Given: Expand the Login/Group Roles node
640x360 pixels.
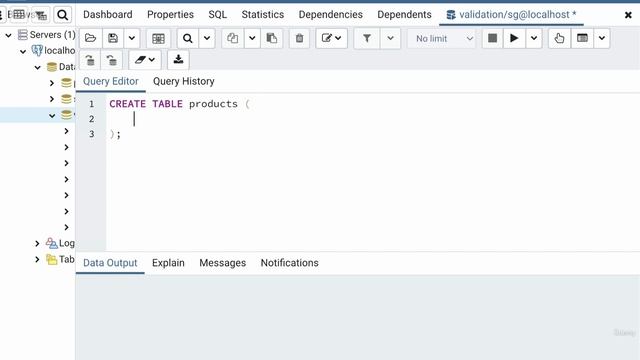Looking at the screenshot, I should click(x=37, y=244).
